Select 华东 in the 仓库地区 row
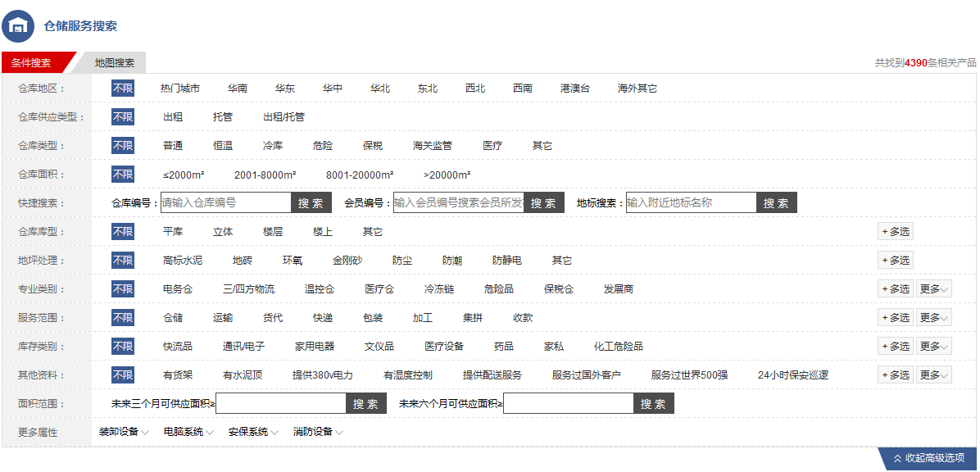The width and height of the screenshot is (980, 472). point(284,88)
